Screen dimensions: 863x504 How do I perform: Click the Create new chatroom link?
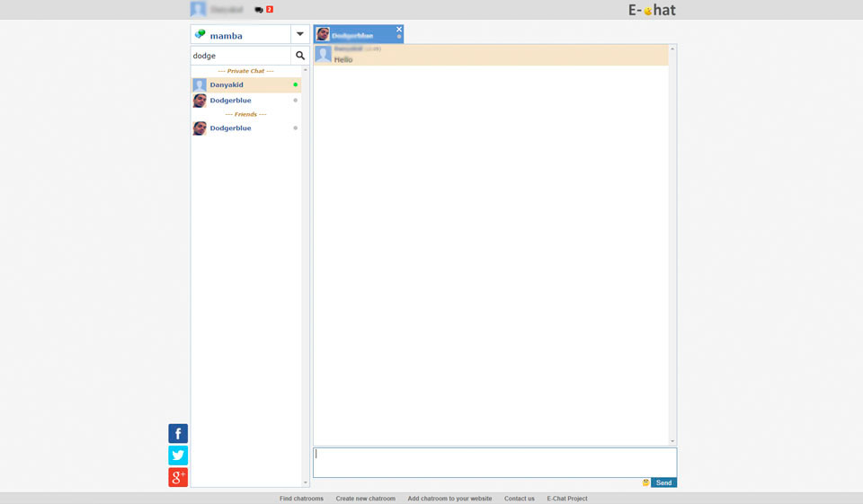click(365, 499)
